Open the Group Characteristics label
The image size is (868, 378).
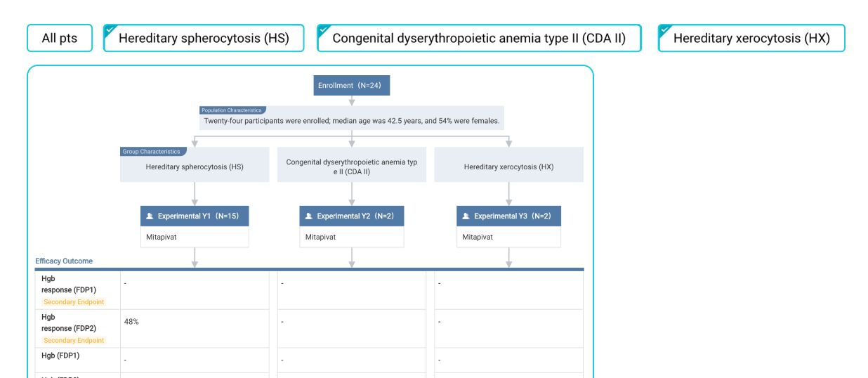click(153, 151)
